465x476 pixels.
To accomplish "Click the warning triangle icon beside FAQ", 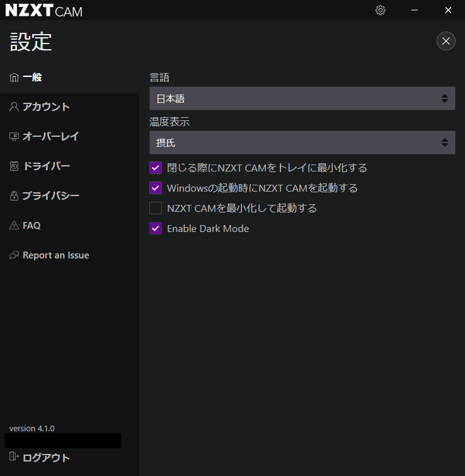I will click(14, 225).
